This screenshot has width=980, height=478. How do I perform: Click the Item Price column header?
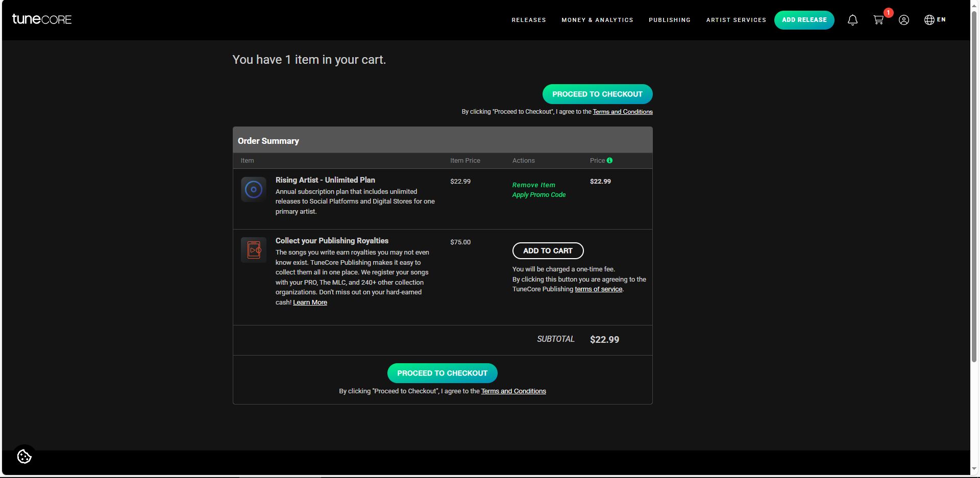(465, 161)
